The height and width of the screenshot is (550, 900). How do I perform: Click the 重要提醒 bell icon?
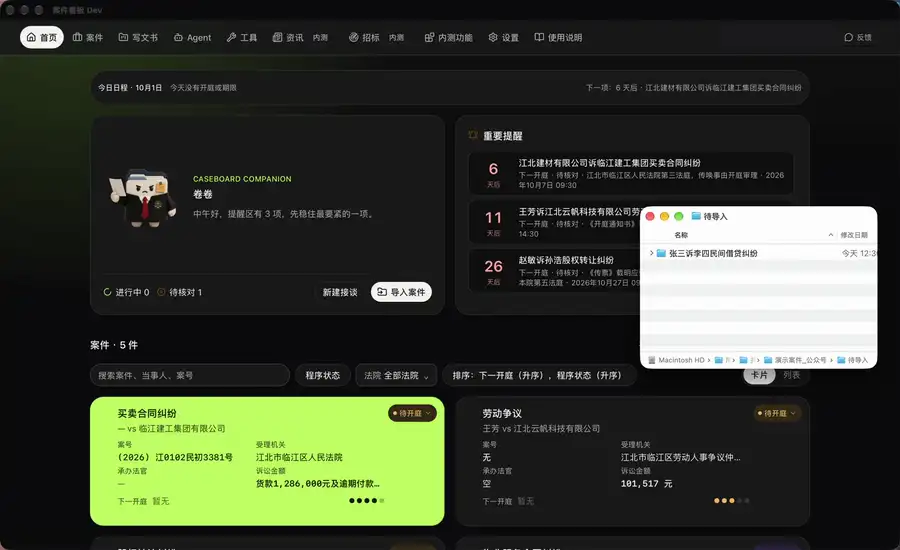click(473, 135)
